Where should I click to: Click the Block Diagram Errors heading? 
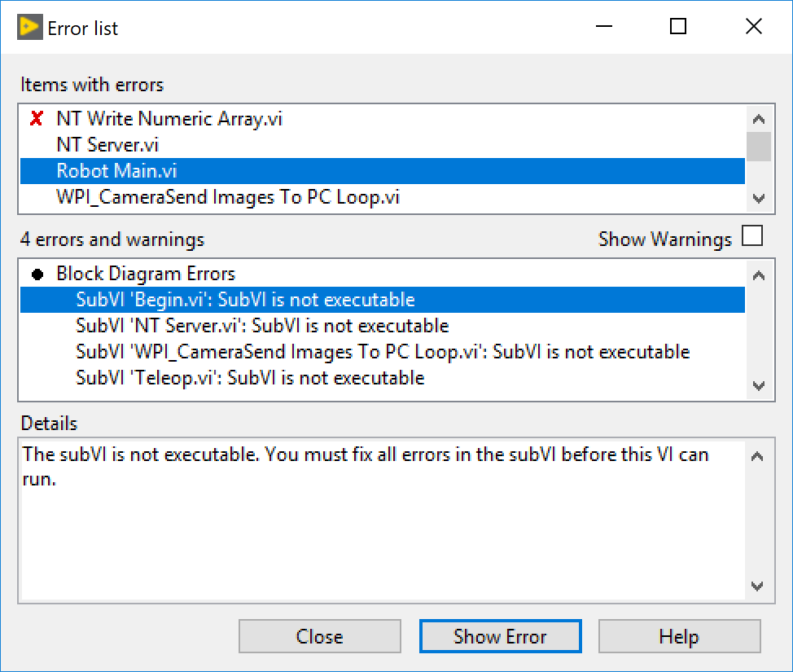(146, 274)
